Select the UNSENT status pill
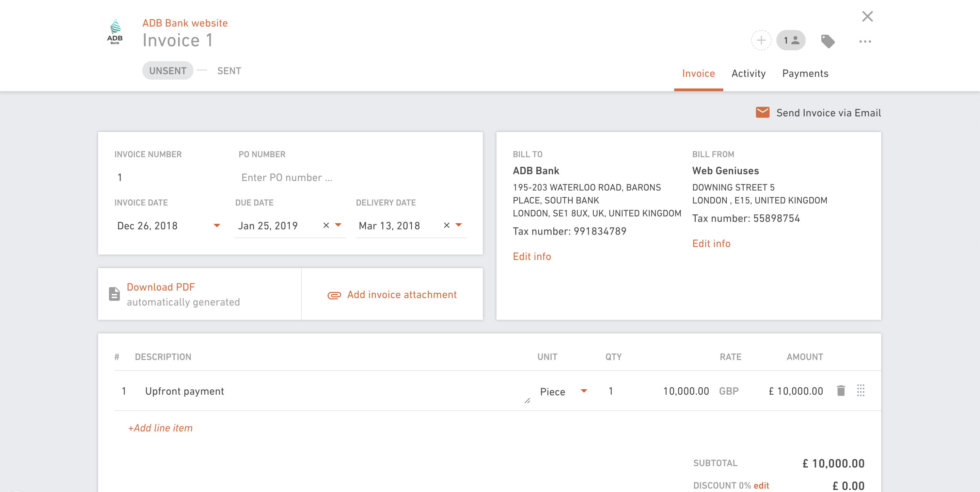This screenshot has height=492, width=980. pyautogui.click(x=168, y=71)
